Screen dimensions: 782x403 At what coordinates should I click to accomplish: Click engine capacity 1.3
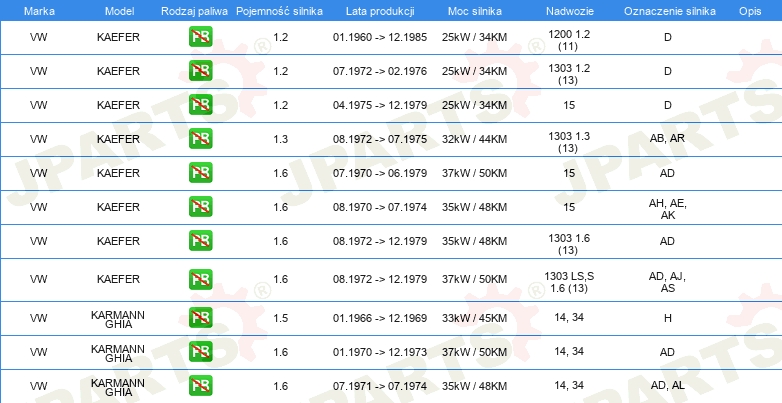click(x=281, y=139)
